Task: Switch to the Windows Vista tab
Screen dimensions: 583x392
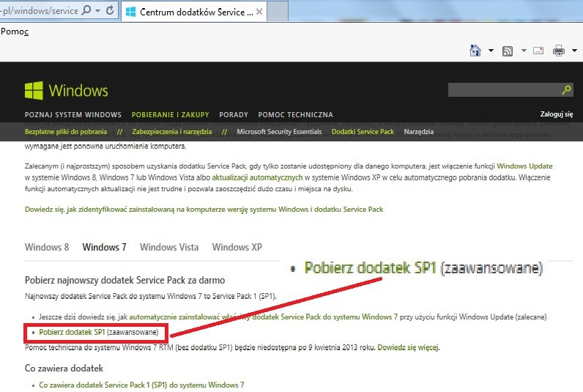Action: pyautogui.click(x=169, y=248)
